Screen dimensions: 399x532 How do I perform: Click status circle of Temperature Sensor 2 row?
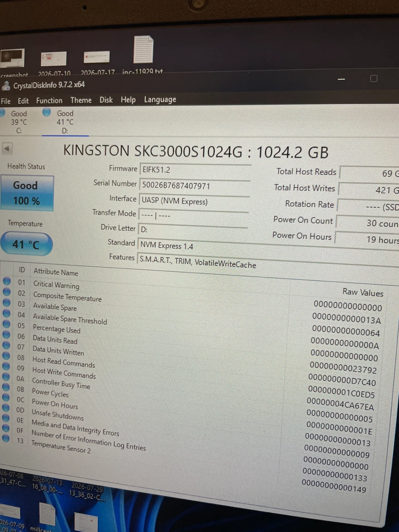[6, 439]
